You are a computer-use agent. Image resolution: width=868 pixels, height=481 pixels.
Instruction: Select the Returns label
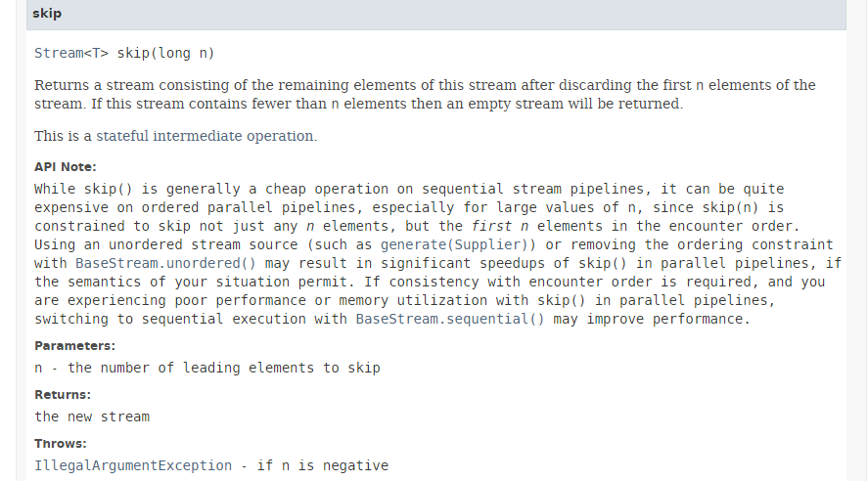tap(62, 395)
